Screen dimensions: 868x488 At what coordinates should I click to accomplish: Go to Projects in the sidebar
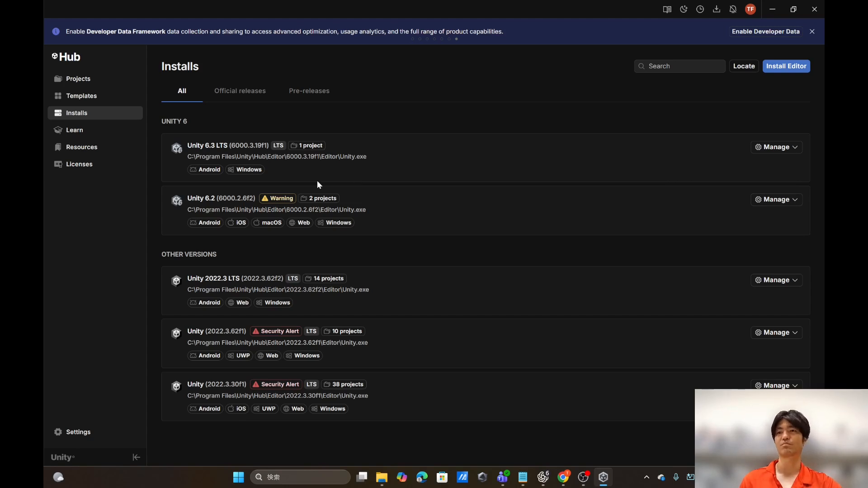[x=95, y=79]
